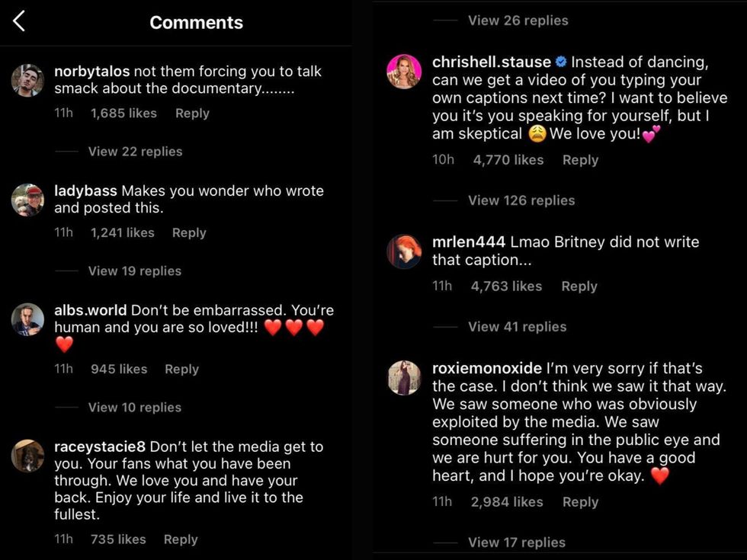Open mrlen444 username link
The width and height of the screenshot is (747, 560).
[x=468, y=242]
